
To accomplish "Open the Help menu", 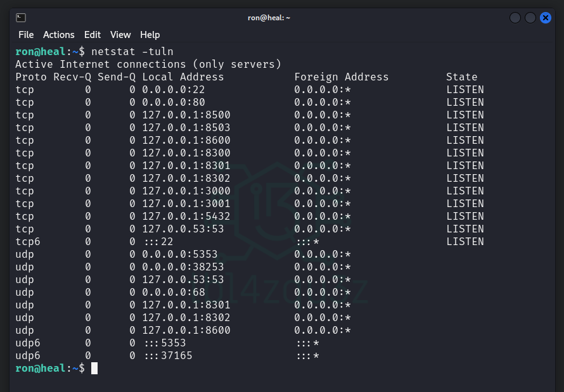I will pos(150,35).
